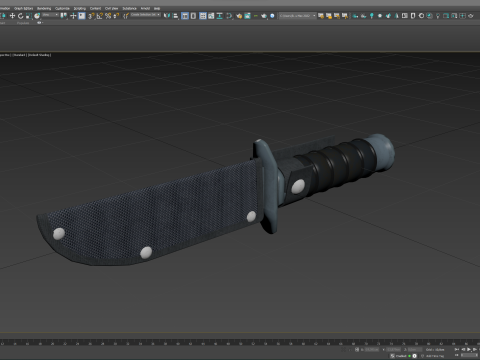480x360 pixels.
Task: Click the Standard viewport label
Action: click(x=19, y=55)
